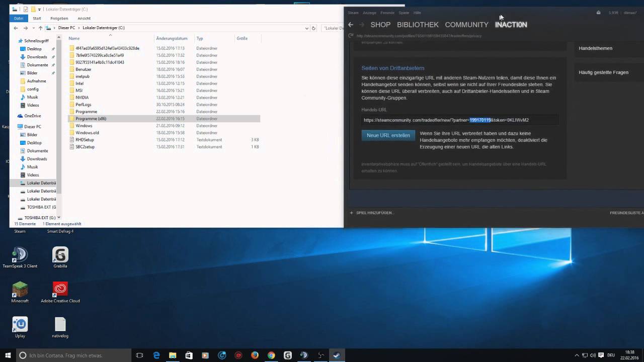The height and width of the screenshot is (362, 644).
Task: Click File Explorer back arrow
Action: pos(16,28)
